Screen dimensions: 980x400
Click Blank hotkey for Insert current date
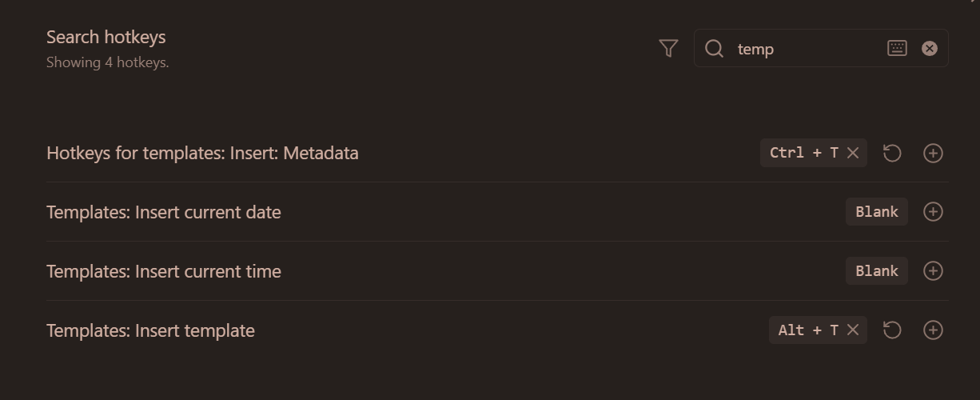(x=876, y=212)
